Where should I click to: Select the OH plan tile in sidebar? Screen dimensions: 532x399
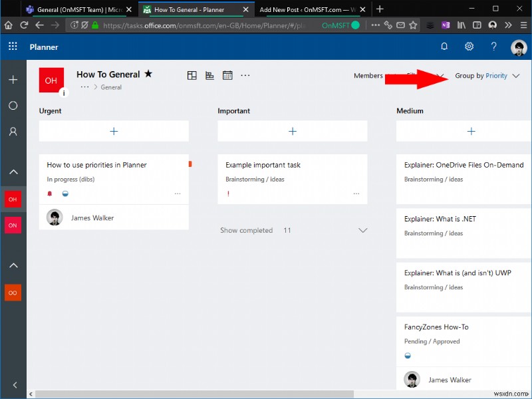(x=13, y=199)
